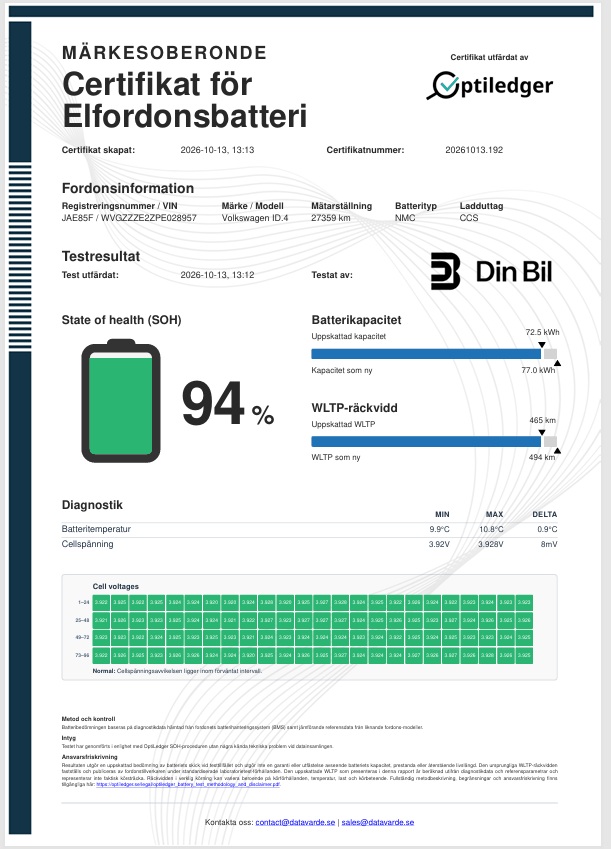This screenshot has width=611, height=849.
Task: Click the last cell in row 25–48
Action: tap(524, 620)
